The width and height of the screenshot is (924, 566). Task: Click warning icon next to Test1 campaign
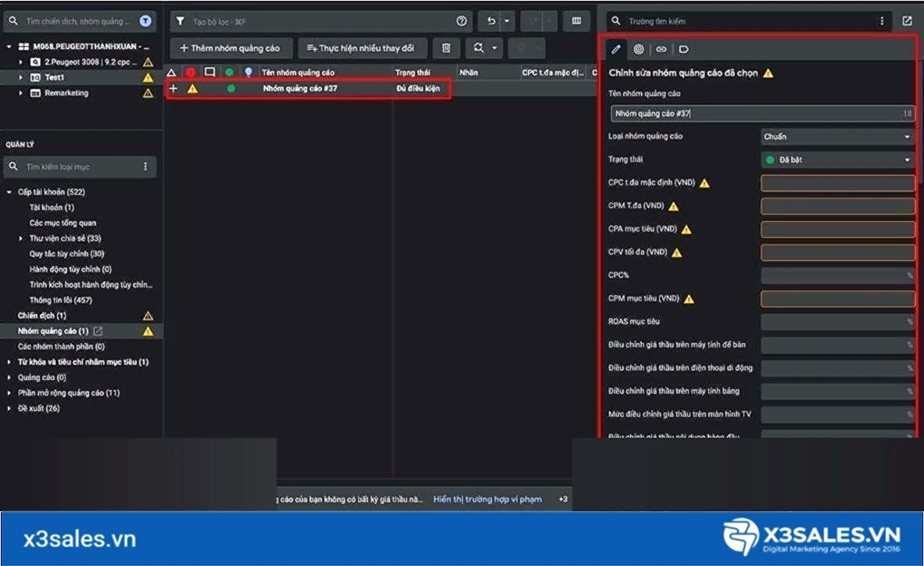[x=148, y=78]
